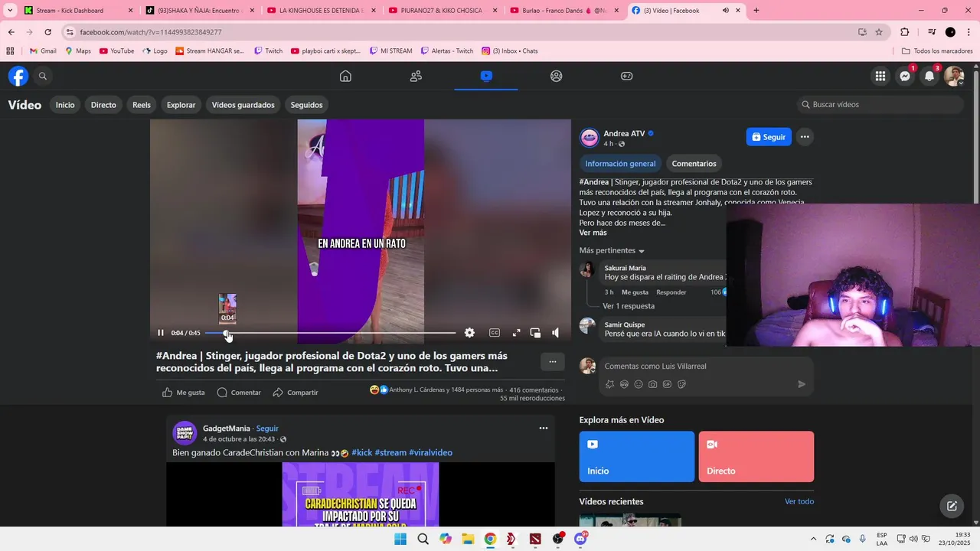Follow Andrea ATV with Seguir button
The image size is (980, 551).
[x=769, y=137]
